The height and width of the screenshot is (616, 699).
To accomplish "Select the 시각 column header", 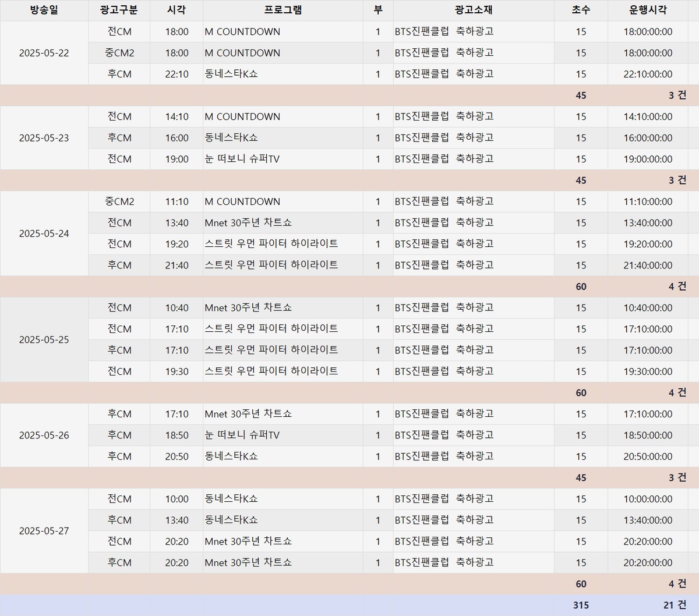I will (x=176, y=10).
